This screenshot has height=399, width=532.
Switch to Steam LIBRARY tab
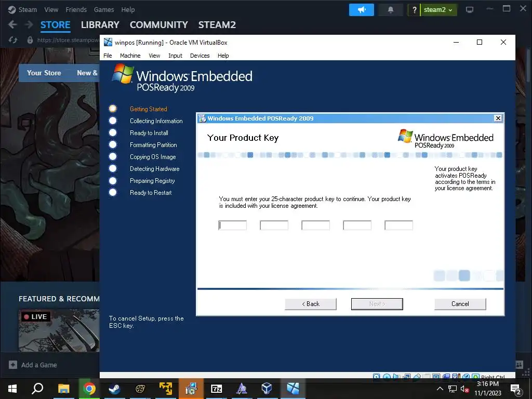[x=100, y=25]
